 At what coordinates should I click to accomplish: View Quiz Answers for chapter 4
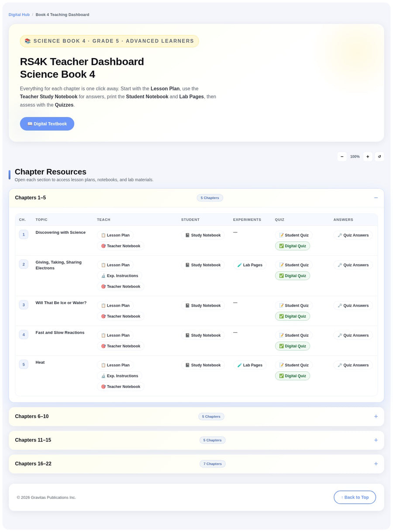pos(353,335)
